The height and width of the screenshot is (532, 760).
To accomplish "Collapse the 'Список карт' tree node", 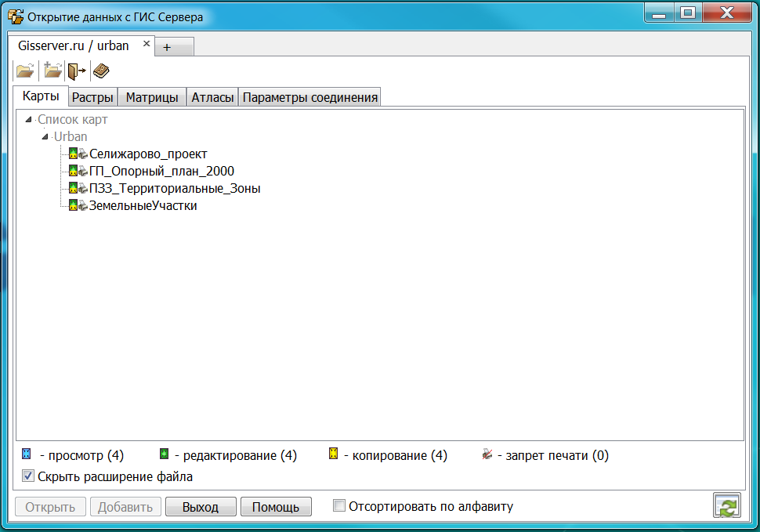I will coord(29,120).
